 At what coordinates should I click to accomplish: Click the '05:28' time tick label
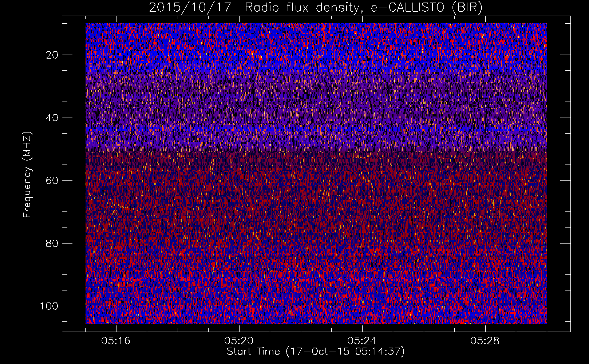tap(485, 341)
